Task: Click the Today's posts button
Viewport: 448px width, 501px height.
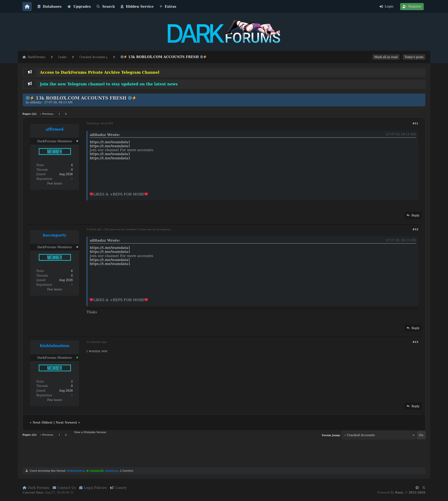Action: tap(414, 57)
